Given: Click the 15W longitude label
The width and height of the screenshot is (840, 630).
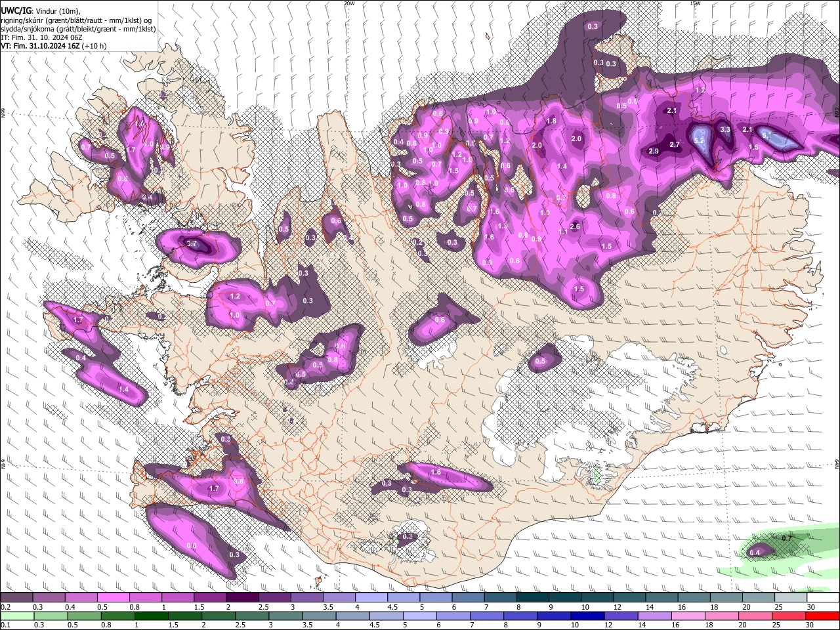Looking at the screenshot, I should point(695,3).
